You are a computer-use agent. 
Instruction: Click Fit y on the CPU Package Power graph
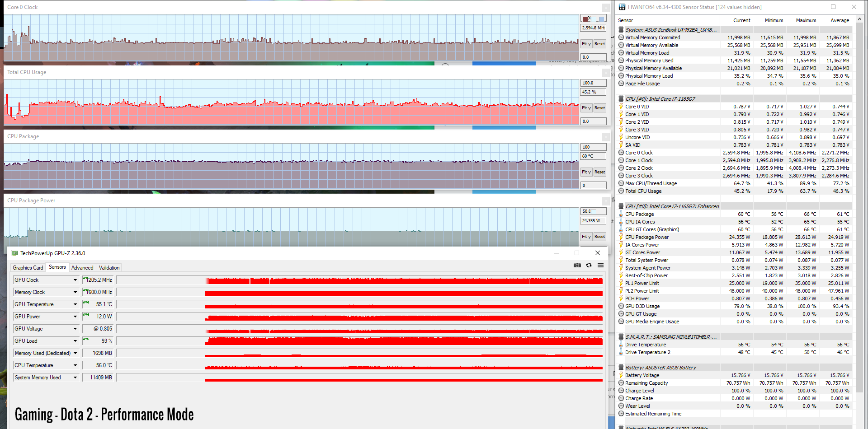point(586,237)
